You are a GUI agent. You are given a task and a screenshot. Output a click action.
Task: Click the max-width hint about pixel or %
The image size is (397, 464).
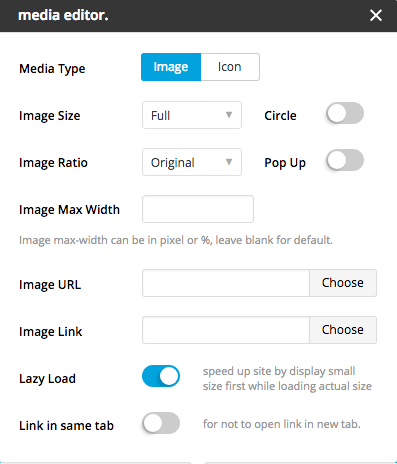[x=176, y=240]
